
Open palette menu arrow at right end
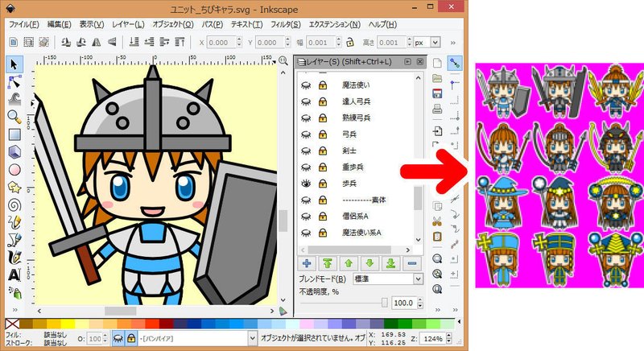[x=459, y=322]
